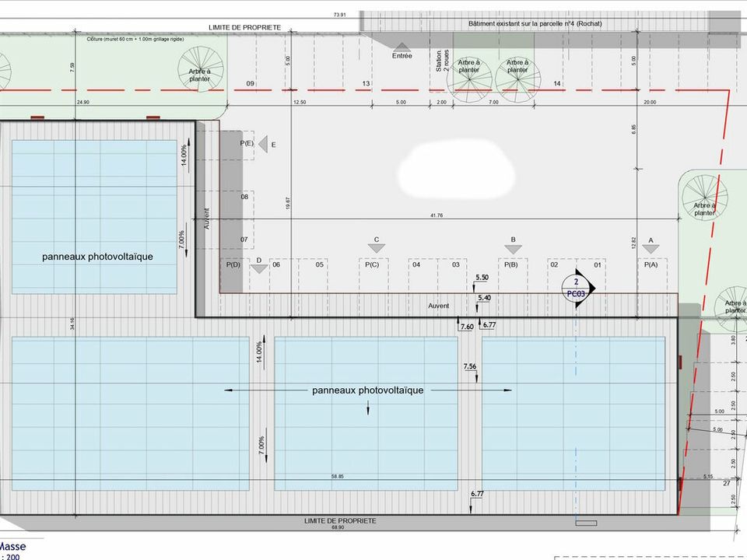Select parking space 14
The width and height of the screenshot is (747, 560).
[x=557, y=83]
